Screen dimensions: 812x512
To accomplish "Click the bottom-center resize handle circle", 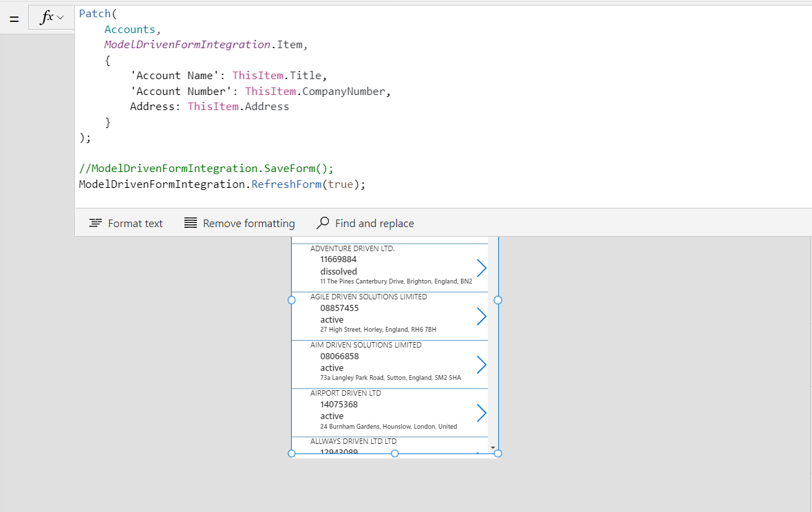I will (394, 453).
